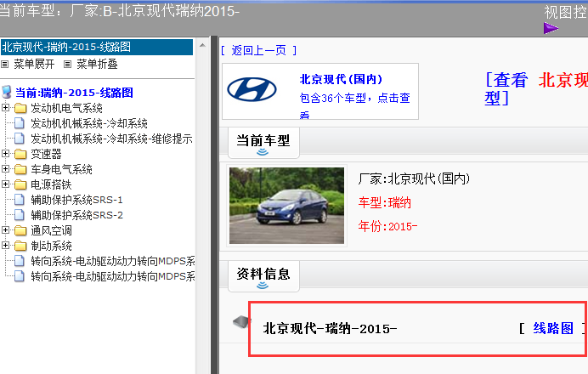
Task: Click the gray book icon beside 北京现代-瑞纳-2015-
Action: [x=240, y=322]
